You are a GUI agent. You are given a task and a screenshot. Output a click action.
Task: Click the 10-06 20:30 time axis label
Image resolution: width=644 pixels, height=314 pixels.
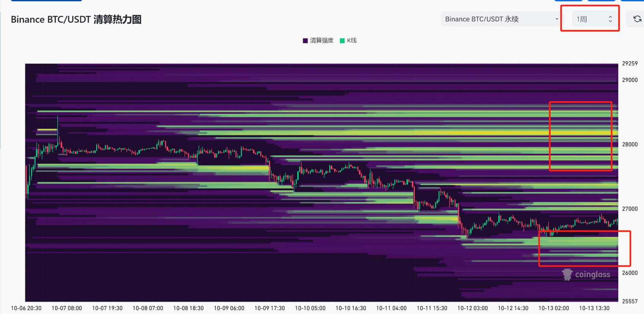coord(26,308)
